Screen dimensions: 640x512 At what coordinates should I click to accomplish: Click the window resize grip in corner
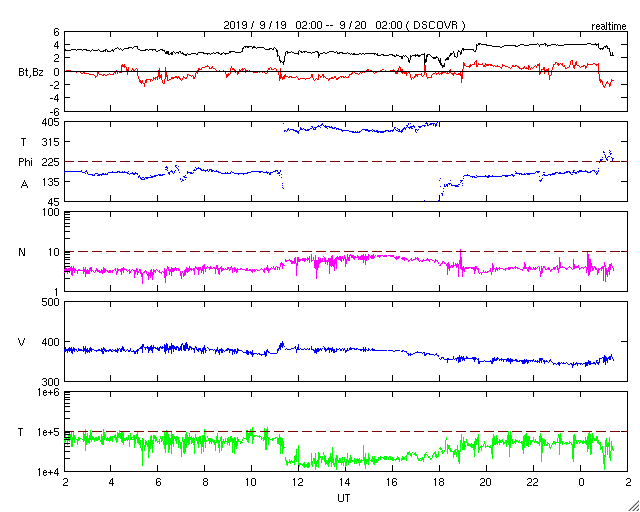(x=634, y=506)
